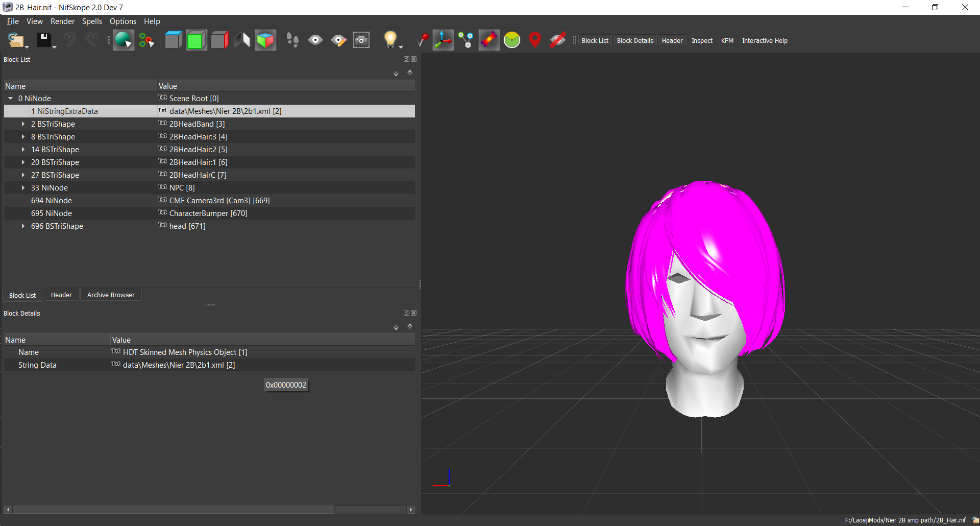This screenshot has height=526, width=980.
Task: Select the vertex selection tool
Action: point(146,40)
